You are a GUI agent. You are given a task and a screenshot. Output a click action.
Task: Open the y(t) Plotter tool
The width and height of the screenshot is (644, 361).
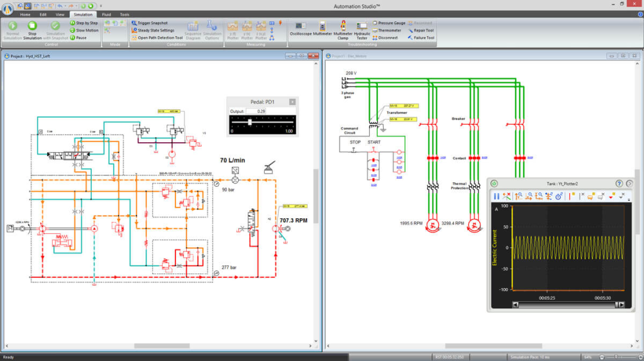233,31
